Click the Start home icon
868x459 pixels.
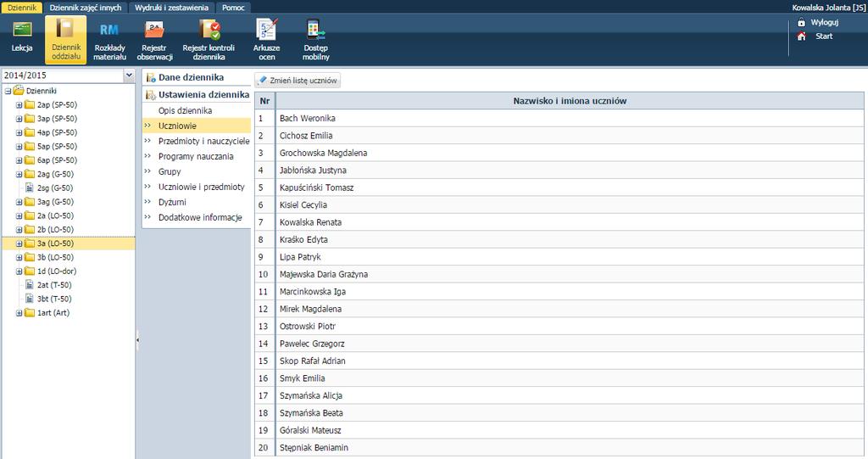pos(801,36)
